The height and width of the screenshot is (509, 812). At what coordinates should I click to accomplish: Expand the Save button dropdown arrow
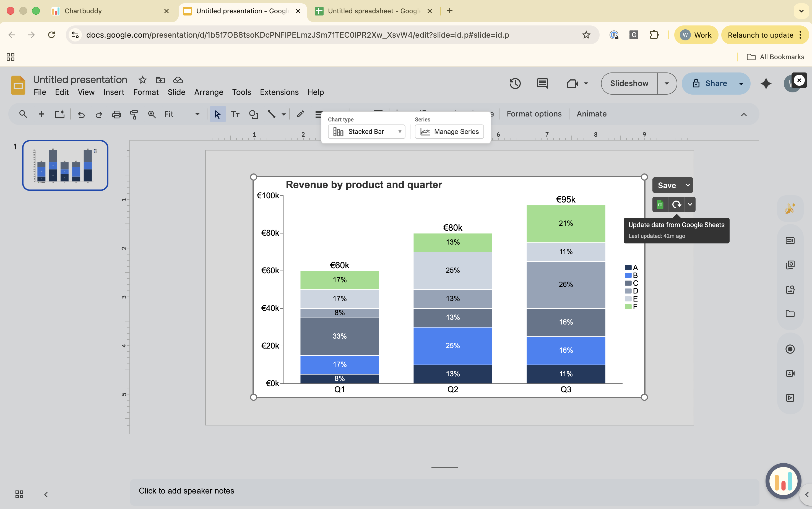point(688,185)
